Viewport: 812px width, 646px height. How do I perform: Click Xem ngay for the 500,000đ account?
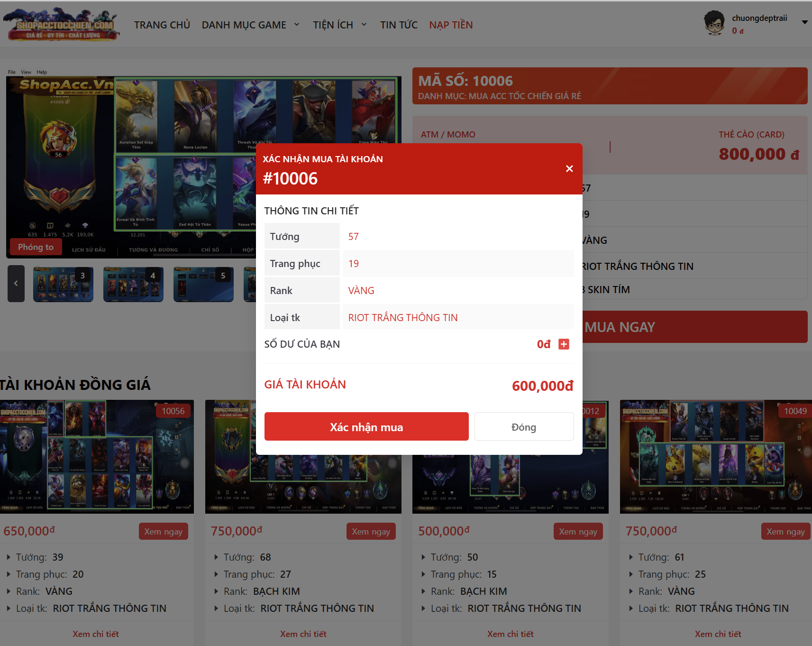click(578, 531)
